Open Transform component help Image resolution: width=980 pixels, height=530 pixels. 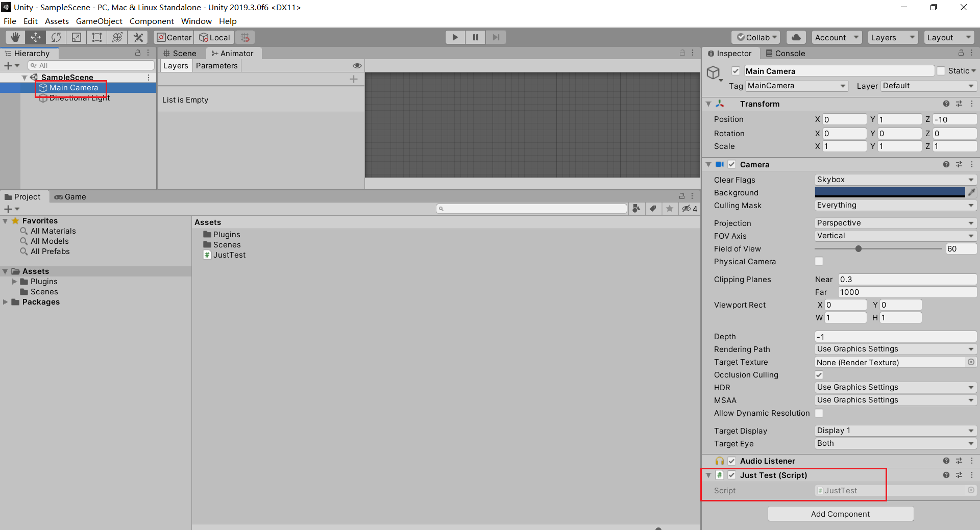[946, 104]
